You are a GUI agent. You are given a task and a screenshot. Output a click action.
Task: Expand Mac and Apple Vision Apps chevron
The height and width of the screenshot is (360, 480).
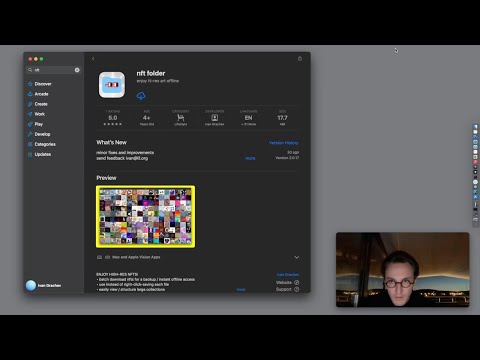point(297,257)
